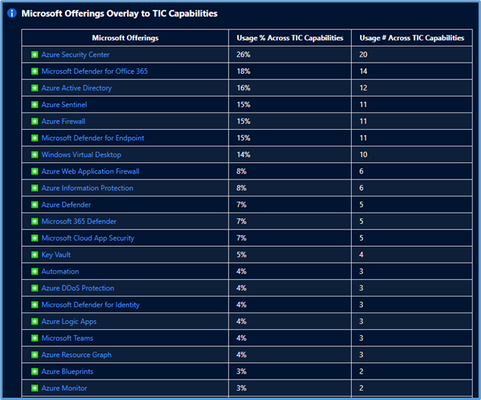Open the Azure Active Directory link
481x400 pixels.
76,88
